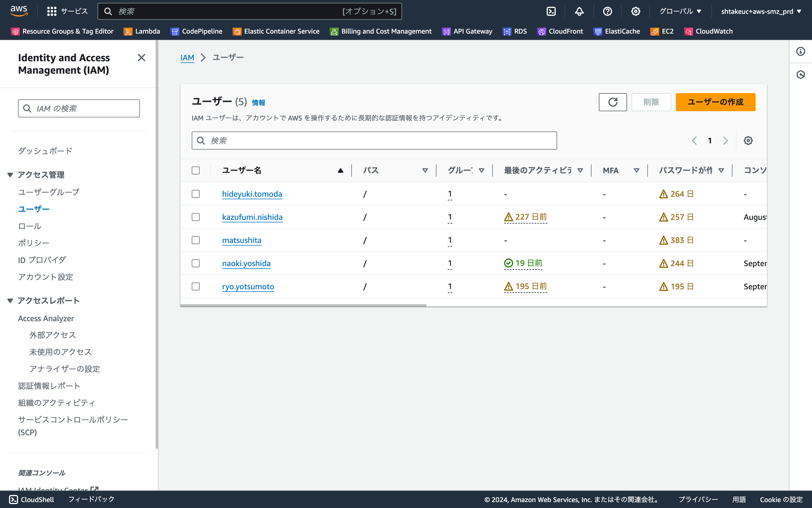Viewport: 812px width, 508px height.
Task: Open Resource Groups & Tag Editor shortcut
Action: click(x=62, y=31)
